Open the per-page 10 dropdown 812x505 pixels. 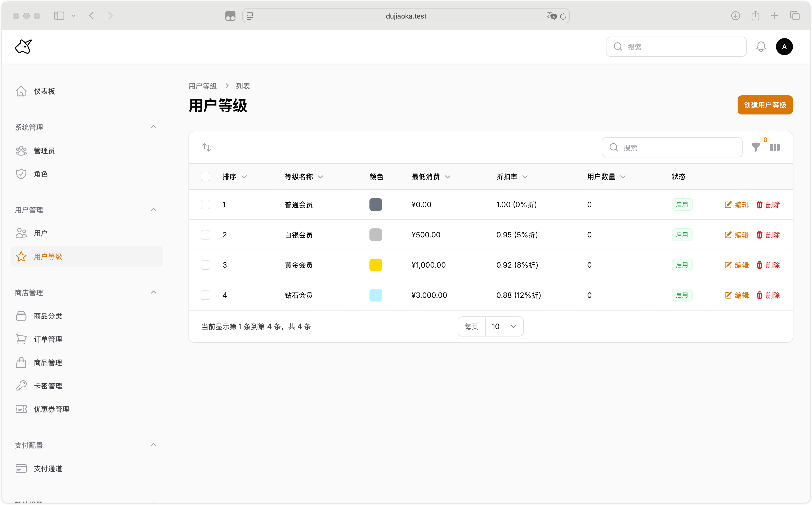pyautogui.click(x=504, y=326)
